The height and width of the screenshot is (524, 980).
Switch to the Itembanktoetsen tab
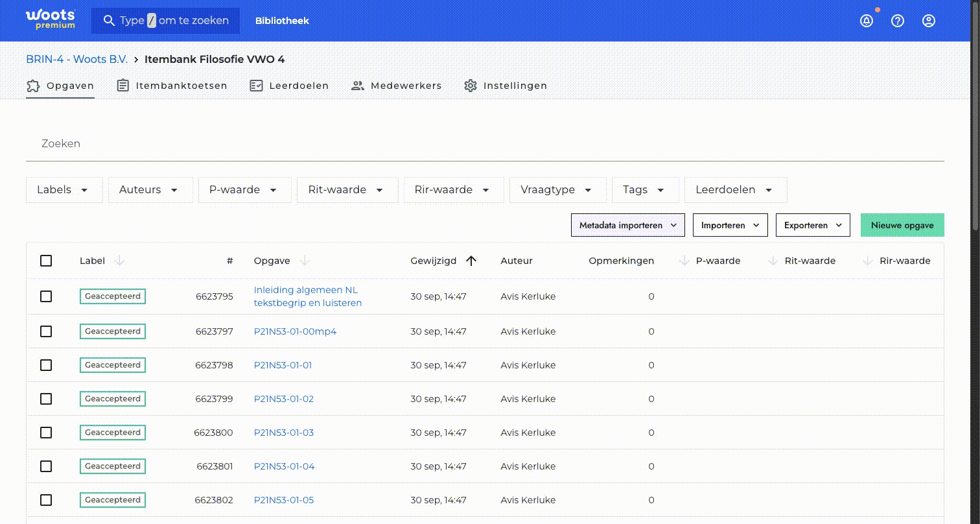[172, 86]
